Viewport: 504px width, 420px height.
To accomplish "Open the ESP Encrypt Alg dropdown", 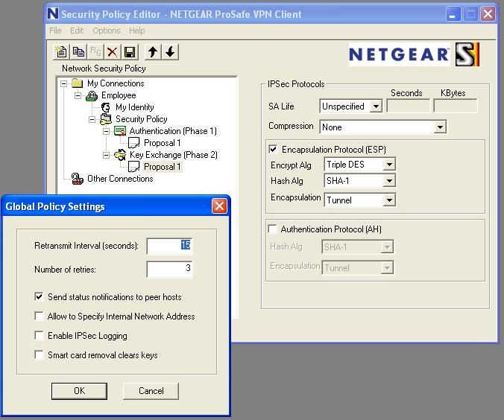I will 389,165.
